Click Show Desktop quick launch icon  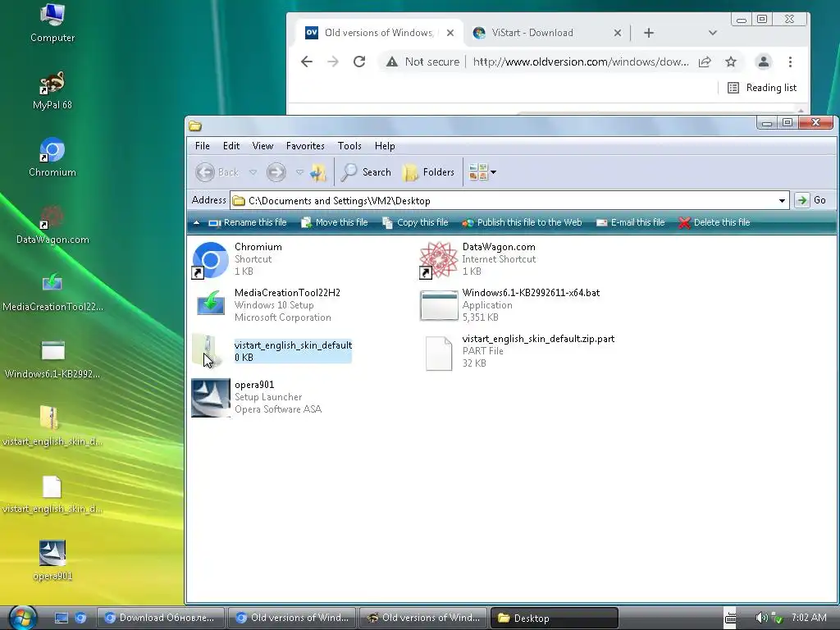click(x=62, y=618)
